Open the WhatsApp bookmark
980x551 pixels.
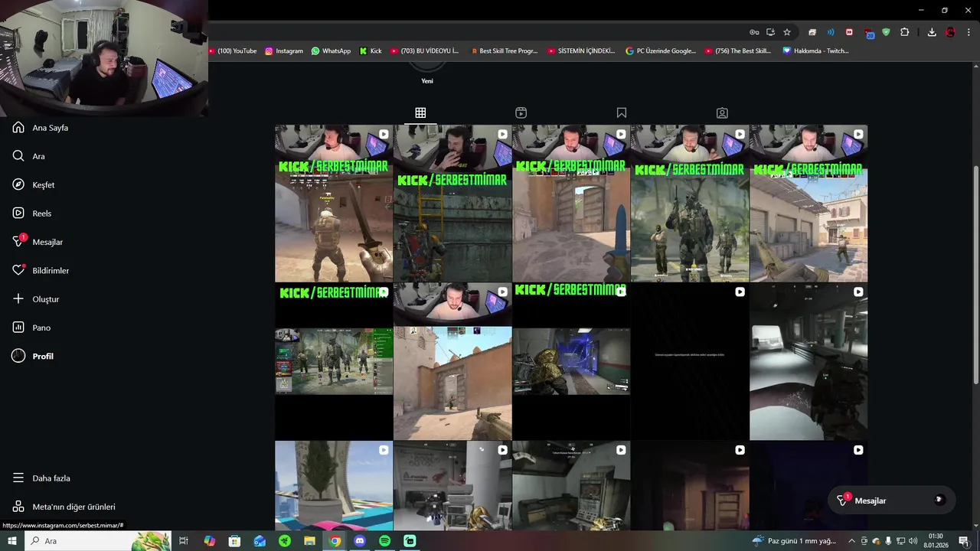tap(331, 51)
